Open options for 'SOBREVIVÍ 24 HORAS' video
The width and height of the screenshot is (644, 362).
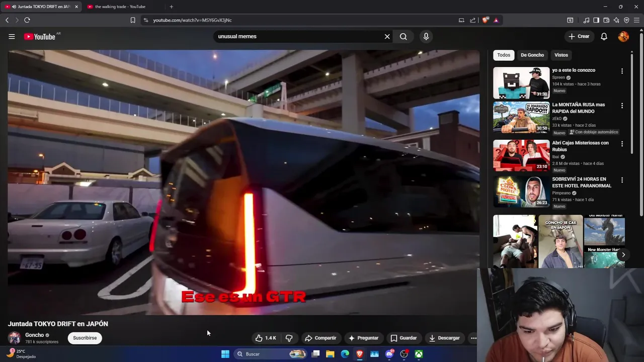[x=622, y=180]
